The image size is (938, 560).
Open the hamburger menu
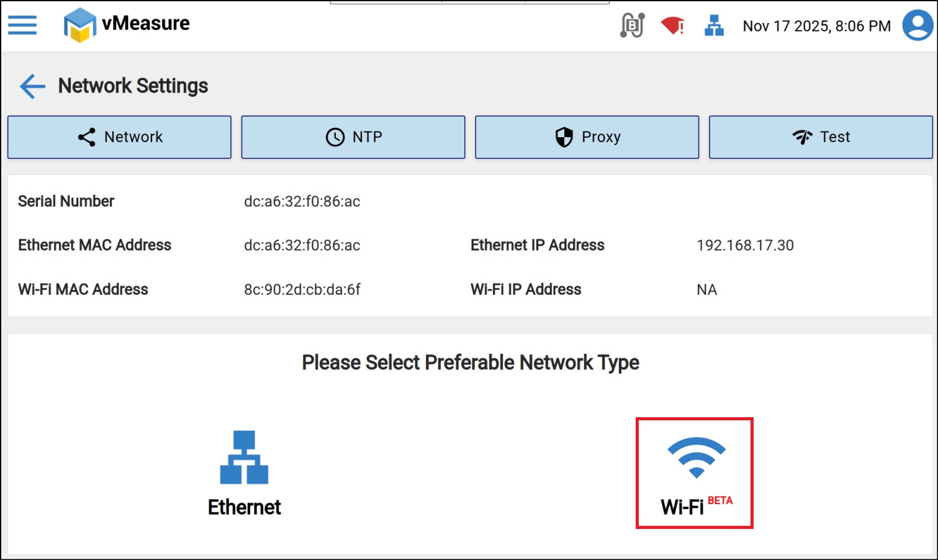coord(22,25)
